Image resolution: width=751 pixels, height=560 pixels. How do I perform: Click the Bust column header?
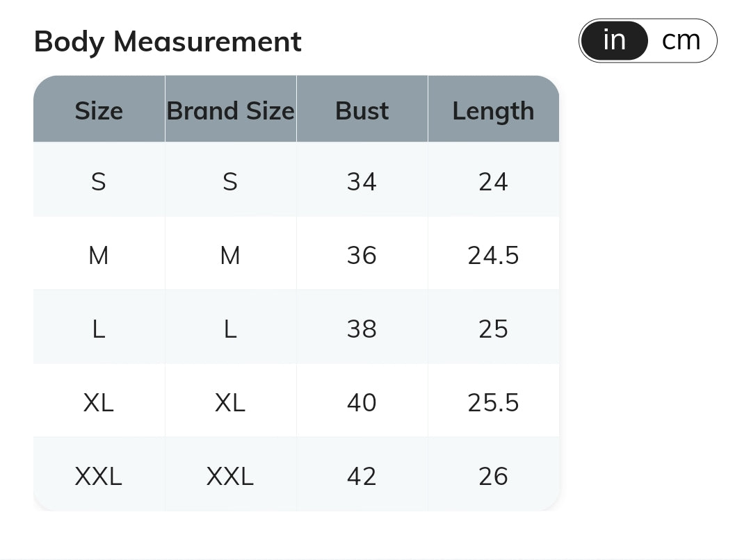(362, 111)
